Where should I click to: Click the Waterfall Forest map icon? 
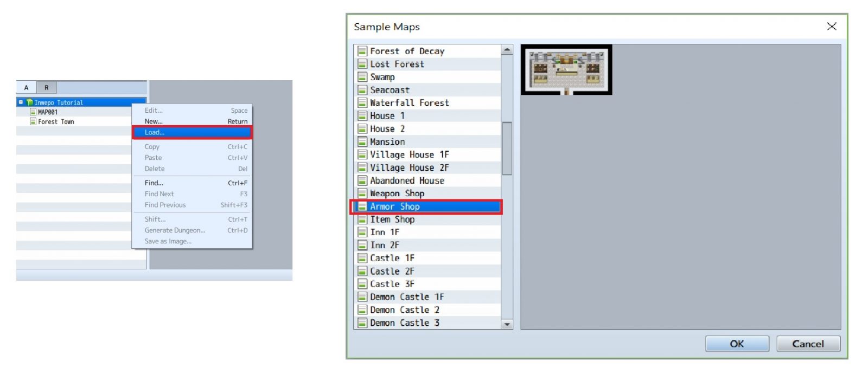[x=362, y=103]
